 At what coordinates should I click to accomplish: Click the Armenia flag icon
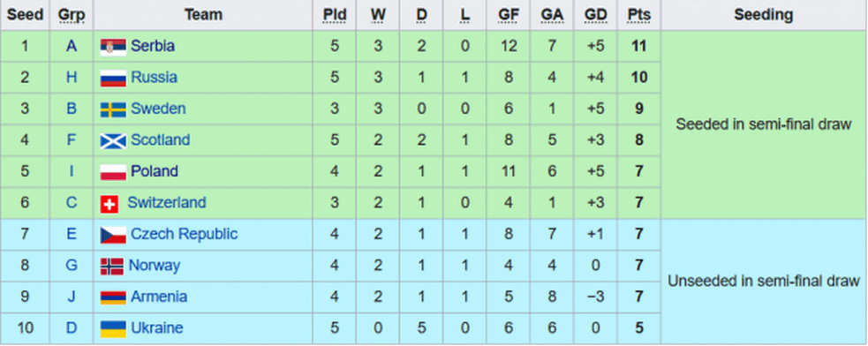coord(114,297)
